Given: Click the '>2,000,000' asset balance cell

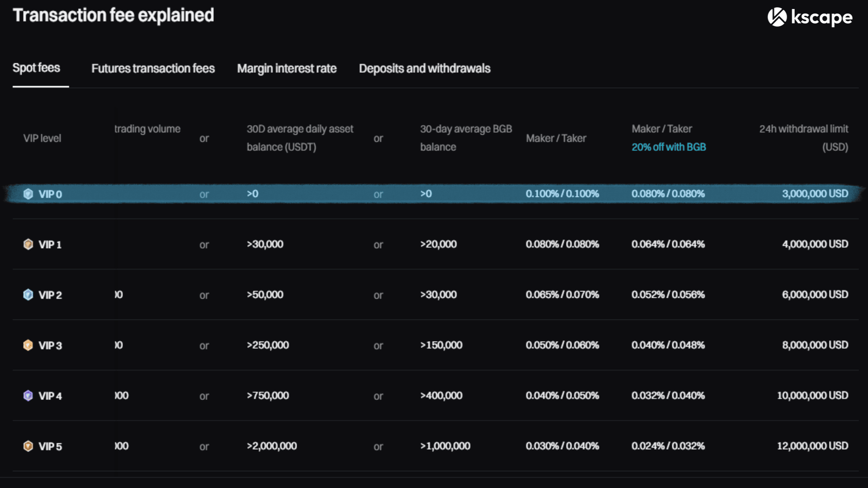Looking at the screenshot, I should pyautogui.click(x=272, y=446).
